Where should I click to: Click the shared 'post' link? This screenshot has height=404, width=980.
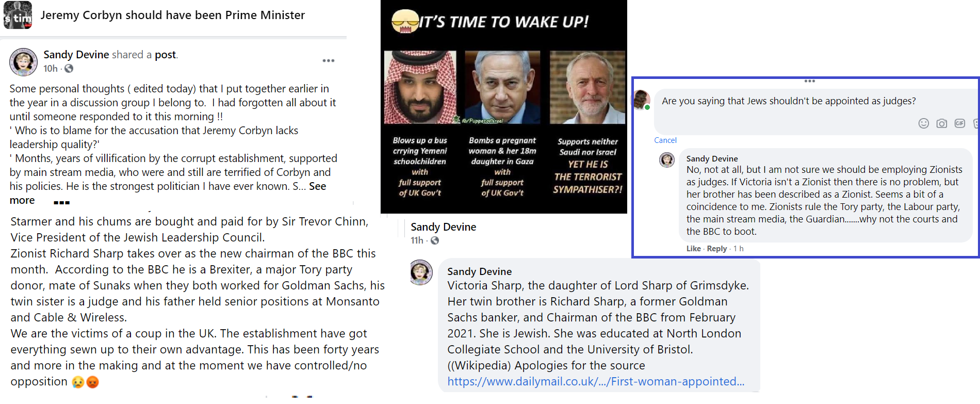(x=166, y=55)
